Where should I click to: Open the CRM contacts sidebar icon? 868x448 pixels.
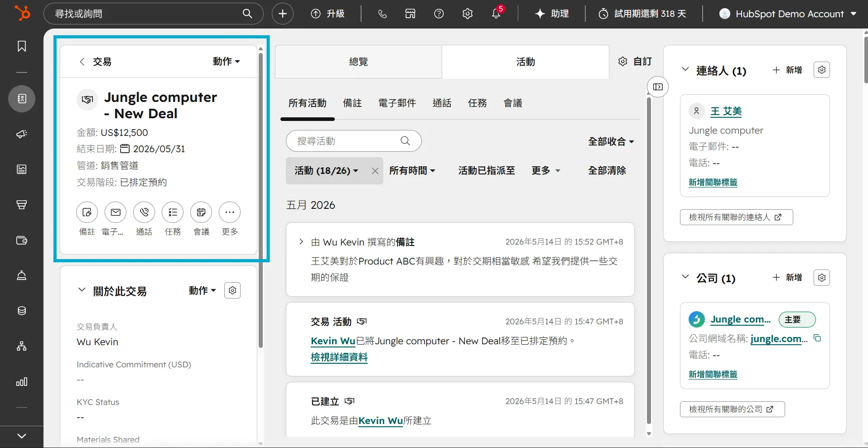pyautogui.click(x=22, y=99)
